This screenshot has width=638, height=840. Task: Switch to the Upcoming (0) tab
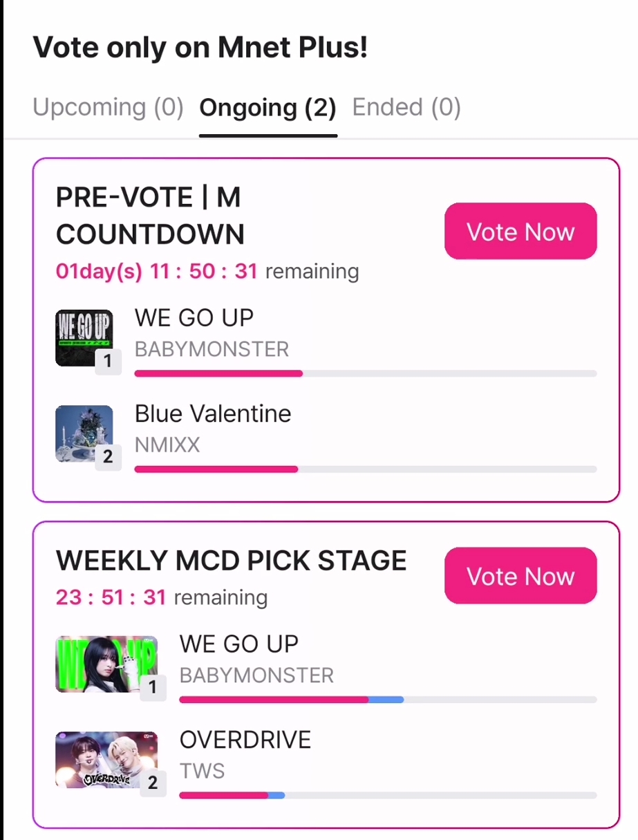point(108,107)
